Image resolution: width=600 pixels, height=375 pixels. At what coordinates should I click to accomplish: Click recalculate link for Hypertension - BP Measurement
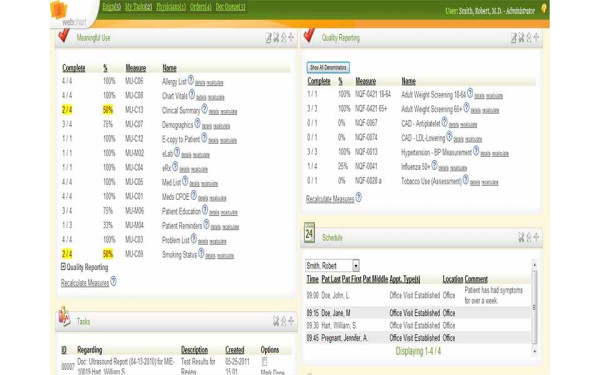[x=500, y=154]
